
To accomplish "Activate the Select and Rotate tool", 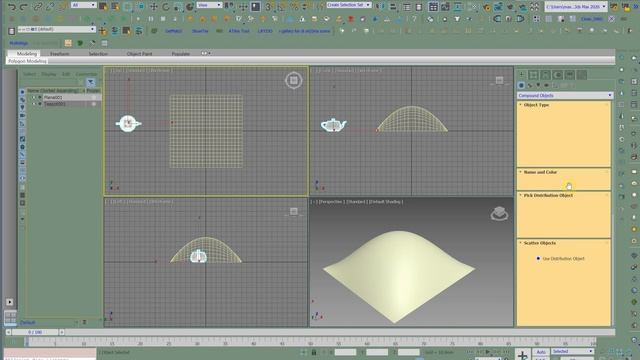I will tap(166, 7).
